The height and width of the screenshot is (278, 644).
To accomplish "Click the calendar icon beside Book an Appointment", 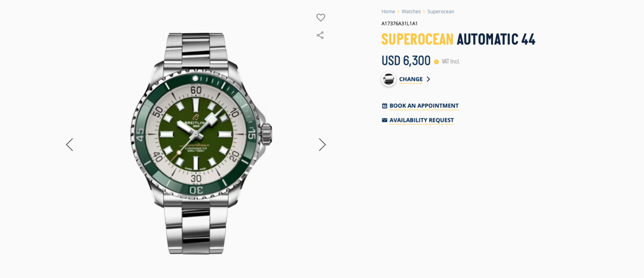I will [x=384, y=106].
